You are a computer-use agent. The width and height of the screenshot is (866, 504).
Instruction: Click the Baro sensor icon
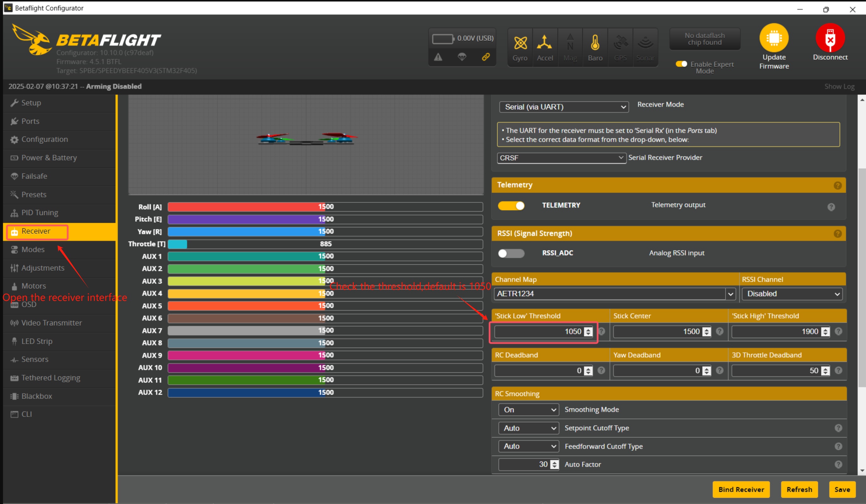595,43
